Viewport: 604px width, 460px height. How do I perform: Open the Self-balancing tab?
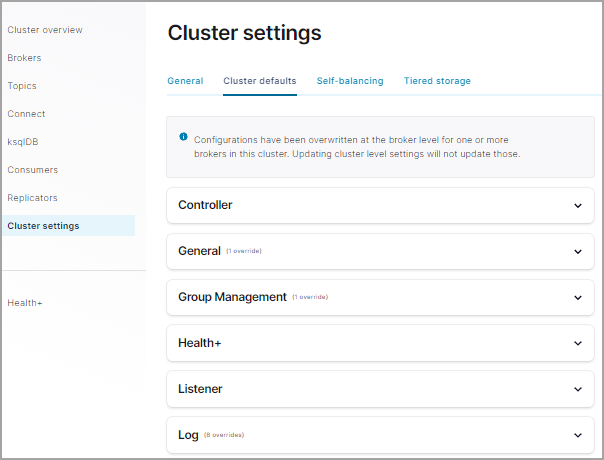point(350,81)
